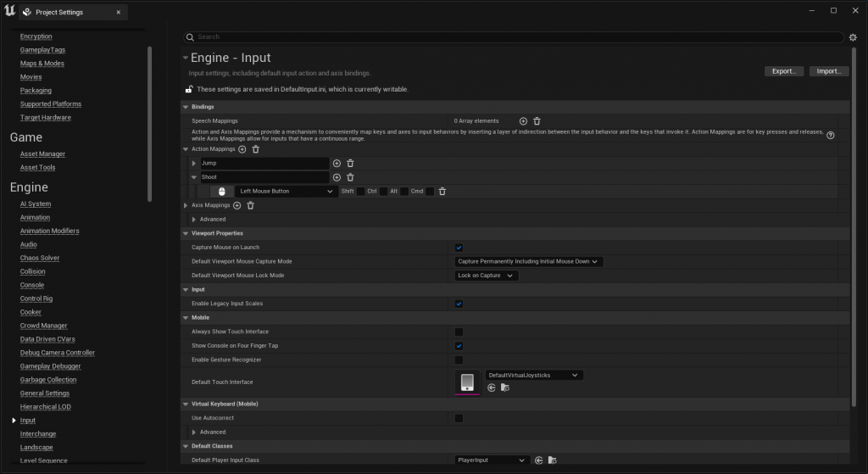Viewport: 868px width, 474px height.
Task: Browse to DefaultVirtualJoysticks in the Content Browser
Action: tap(505, 388)
